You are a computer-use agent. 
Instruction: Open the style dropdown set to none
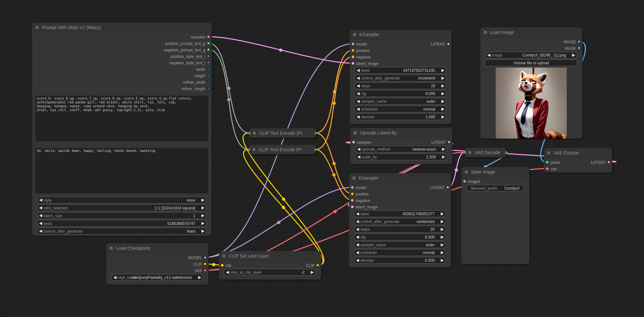(122, 200)
